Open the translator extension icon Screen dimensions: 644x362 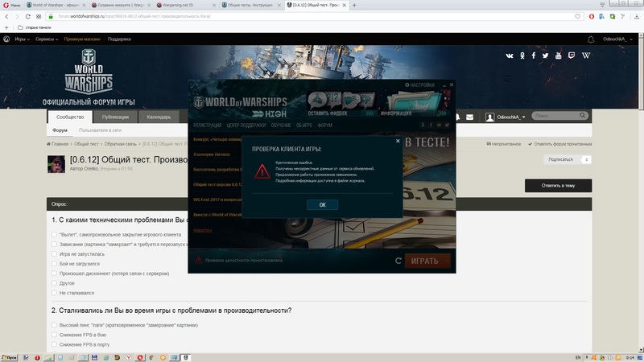(x=601, y=16)
